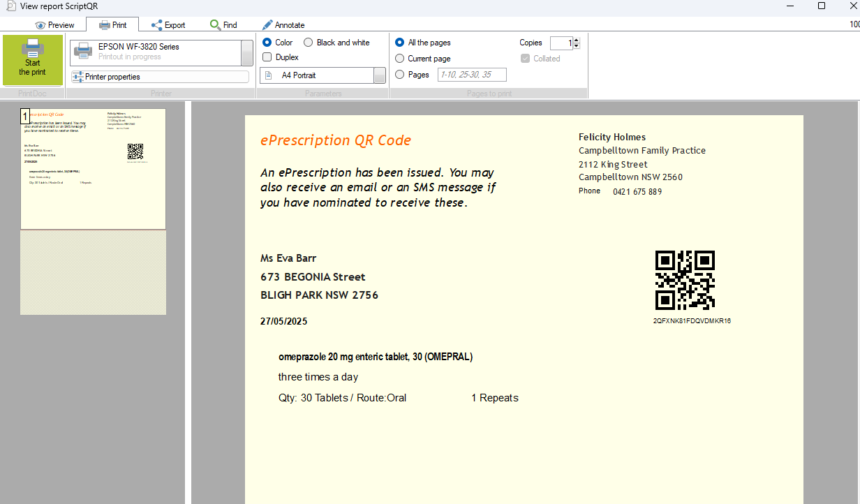Click the 'three times a day' dosage text
Screen dimensions: 860x504
(318, 377)
